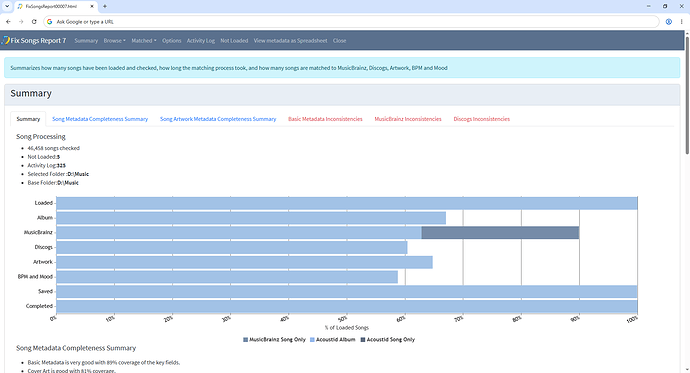Click the 'Activity Log:325' list item

point(47,165)
